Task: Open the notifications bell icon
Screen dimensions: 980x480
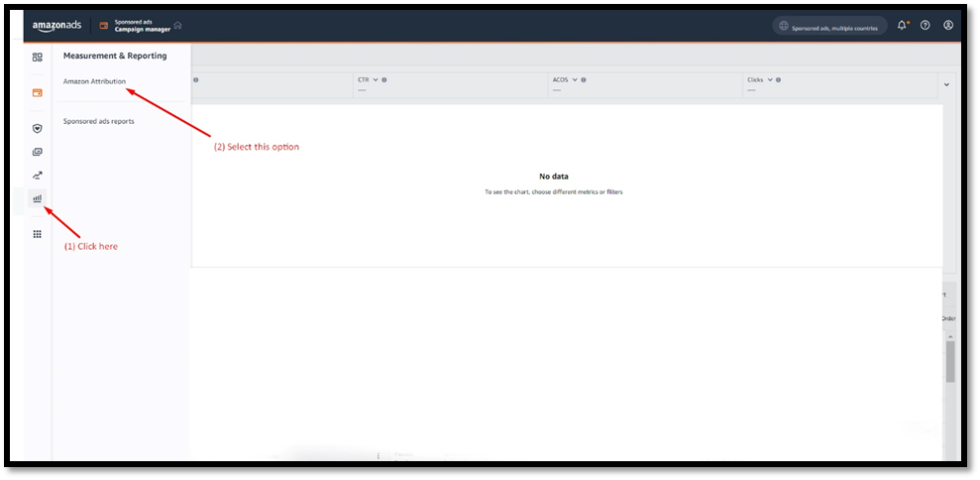Action: tap(902, 25)
